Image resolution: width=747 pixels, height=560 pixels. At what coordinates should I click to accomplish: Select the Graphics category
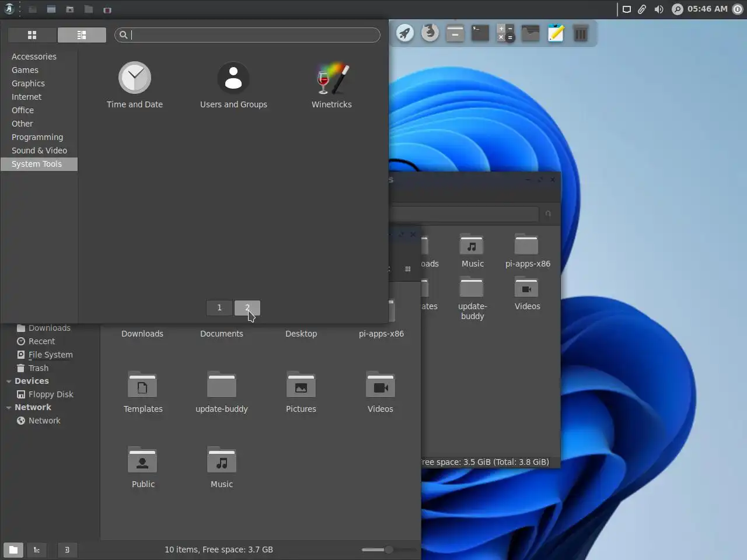click(x=39, y=83)
